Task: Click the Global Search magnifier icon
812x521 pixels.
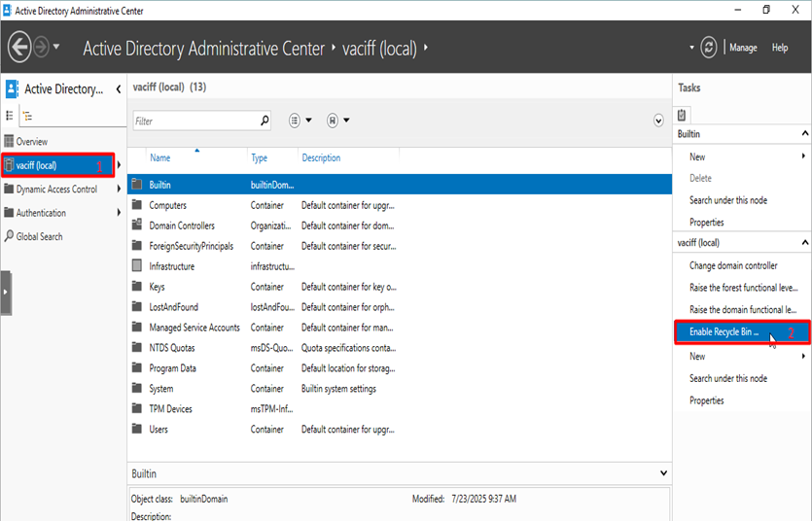Action: coord(10,236)
